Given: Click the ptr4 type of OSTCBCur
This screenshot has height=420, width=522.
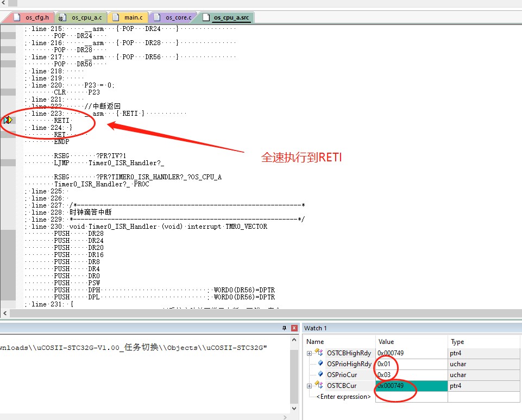Looking at the screenshot, I should pyautogui.click(x=455, y=386).
